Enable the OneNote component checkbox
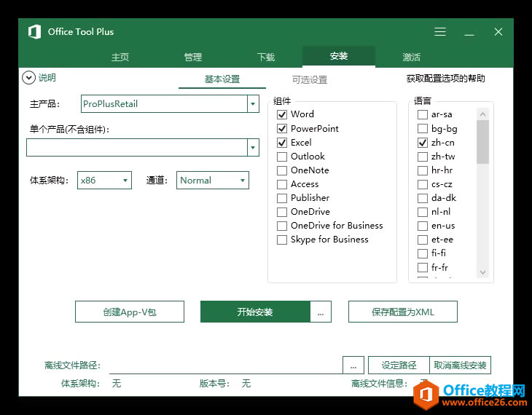Image resolution: width=532 pixels, height=415 pixels. (282, 170)
